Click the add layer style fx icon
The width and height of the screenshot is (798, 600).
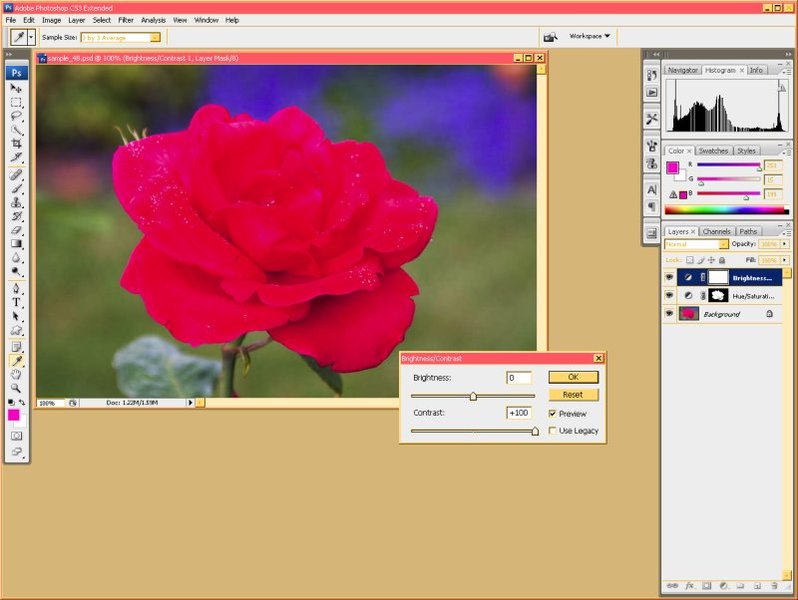[690, 584]
